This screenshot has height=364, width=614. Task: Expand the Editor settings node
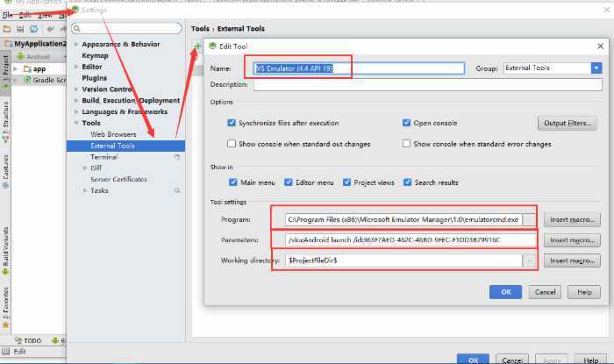76,67
